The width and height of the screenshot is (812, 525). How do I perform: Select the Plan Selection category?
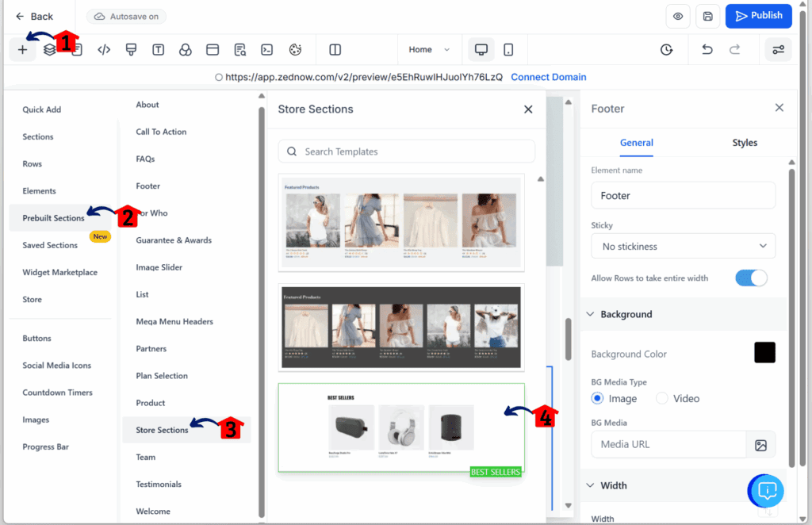pos(162,376)
